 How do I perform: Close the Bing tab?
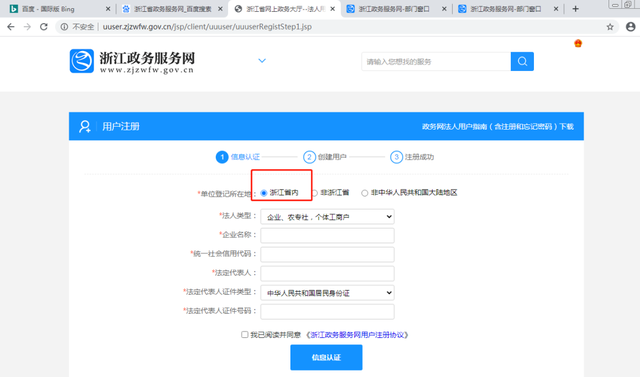point(108,9)
